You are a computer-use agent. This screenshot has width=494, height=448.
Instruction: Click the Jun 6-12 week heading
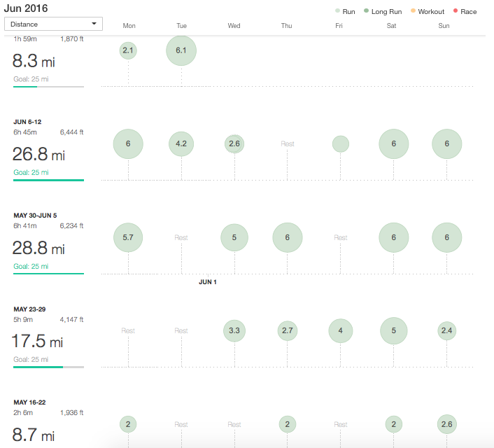(27, 122)
